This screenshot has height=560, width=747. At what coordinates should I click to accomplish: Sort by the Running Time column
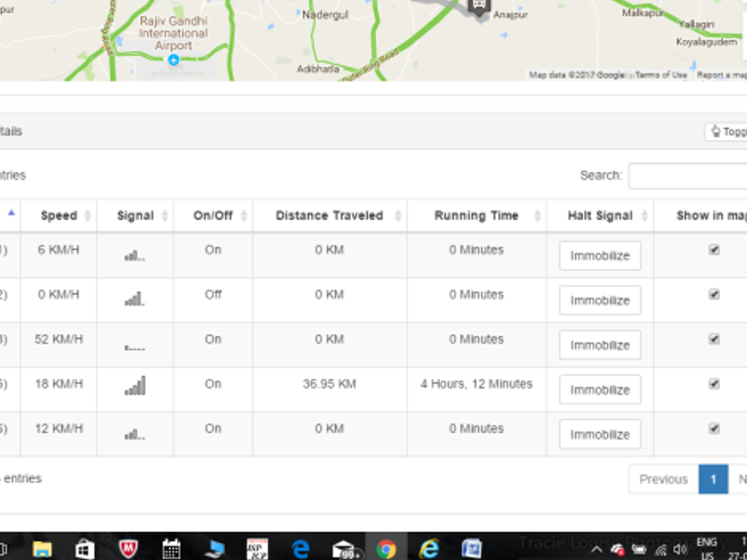point(476,216)
